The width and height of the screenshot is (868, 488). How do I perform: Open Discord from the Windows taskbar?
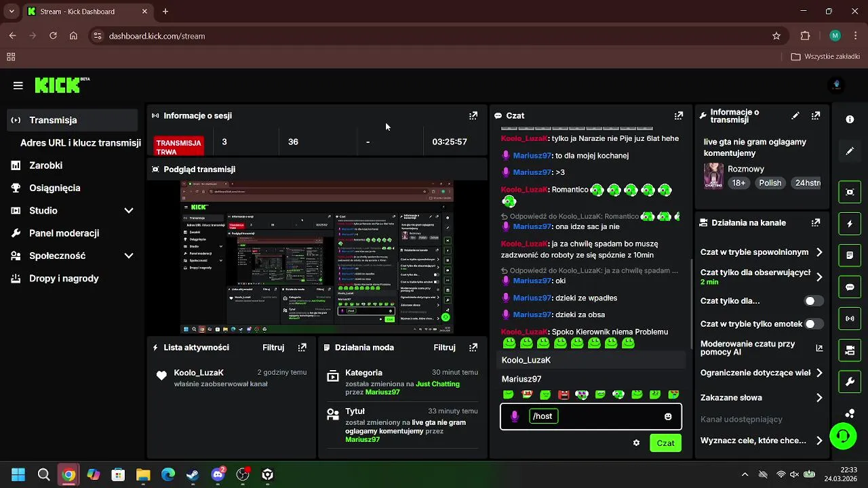pos(218,474)
